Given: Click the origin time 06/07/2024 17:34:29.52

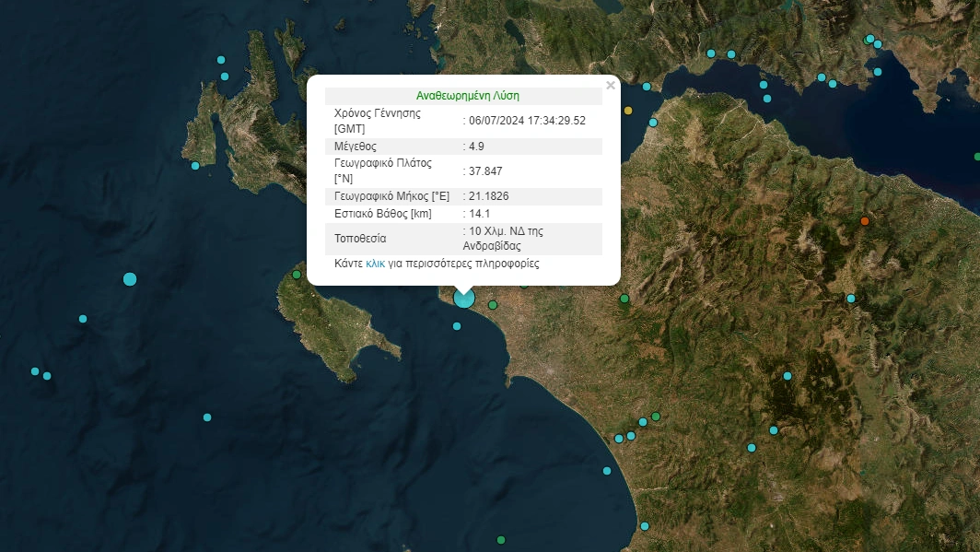Looking at the screenshot, I should click(x=527, y=121).
